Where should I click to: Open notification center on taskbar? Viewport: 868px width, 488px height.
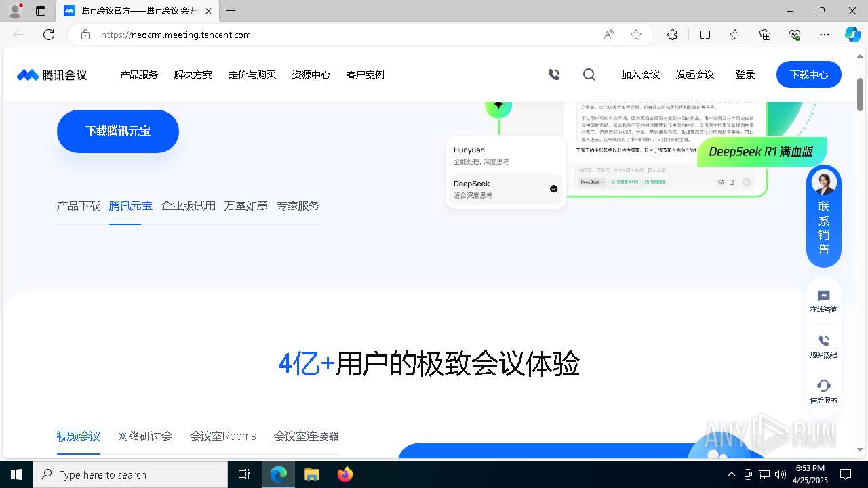(846, 474)
